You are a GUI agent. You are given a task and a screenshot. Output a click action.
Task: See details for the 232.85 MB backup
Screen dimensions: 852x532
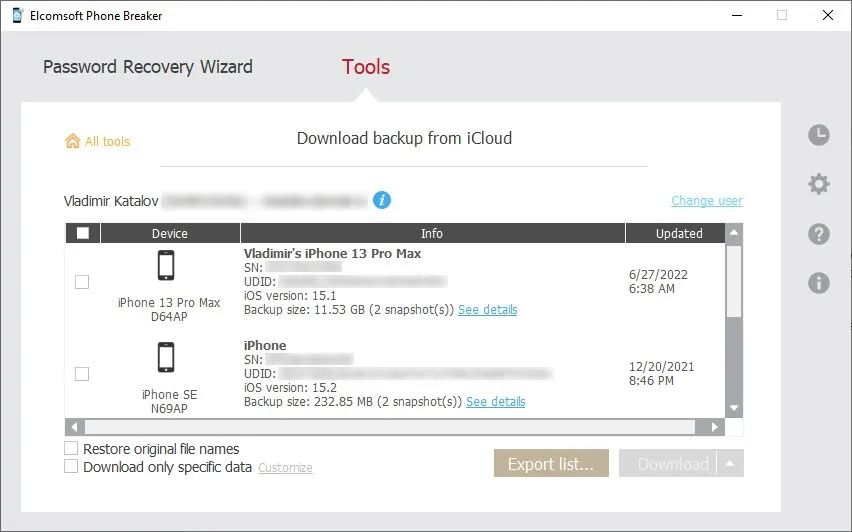click(496, 402)
